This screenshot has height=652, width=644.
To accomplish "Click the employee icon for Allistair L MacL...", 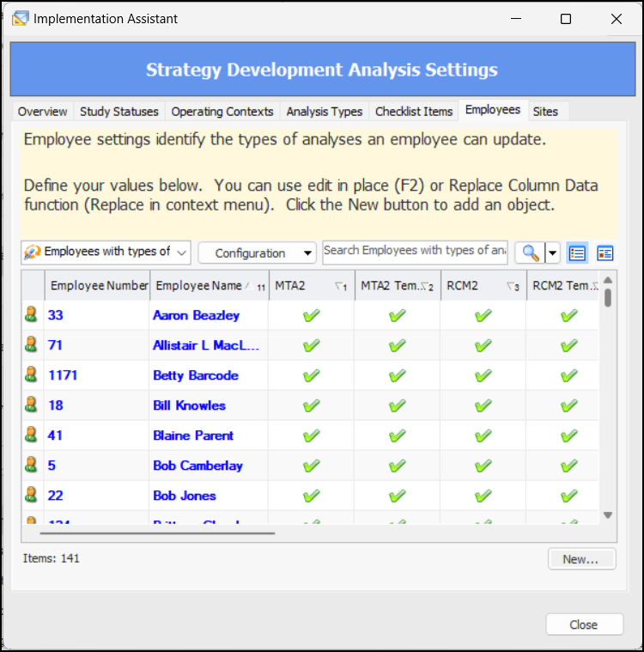I will (31, 344).
